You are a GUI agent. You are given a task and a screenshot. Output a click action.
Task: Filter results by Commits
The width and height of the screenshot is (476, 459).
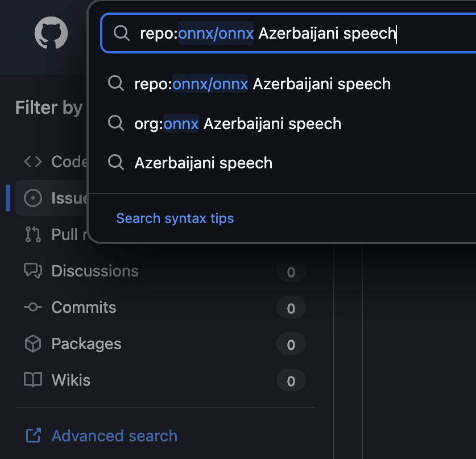point(84,307)
